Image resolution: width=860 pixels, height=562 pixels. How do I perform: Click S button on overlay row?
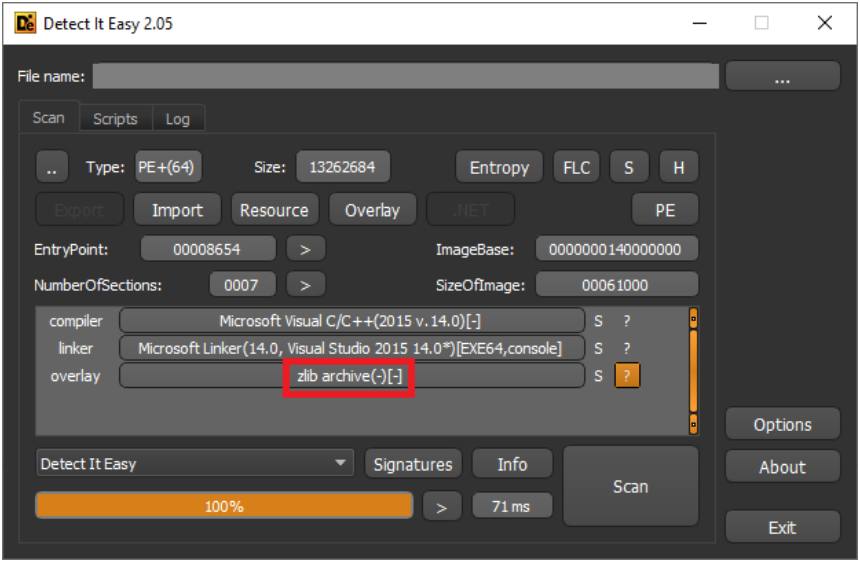coord(598,376)
